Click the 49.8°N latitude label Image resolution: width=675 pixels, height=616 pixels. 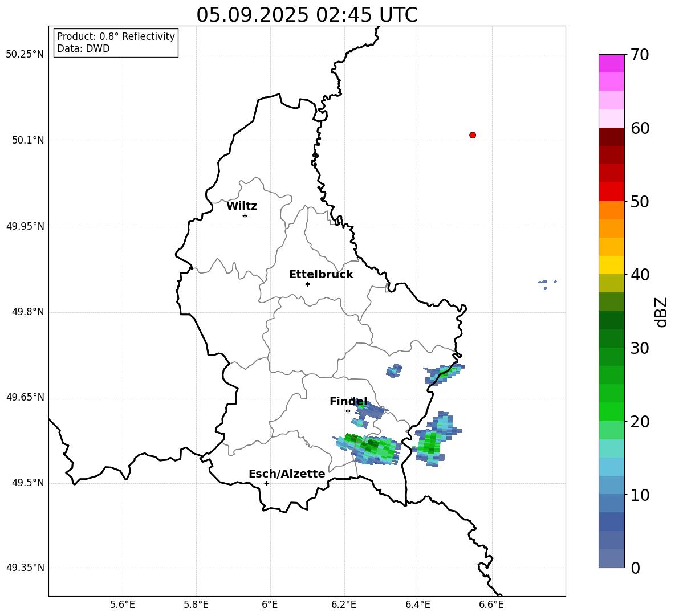click(x=28, y=312)
